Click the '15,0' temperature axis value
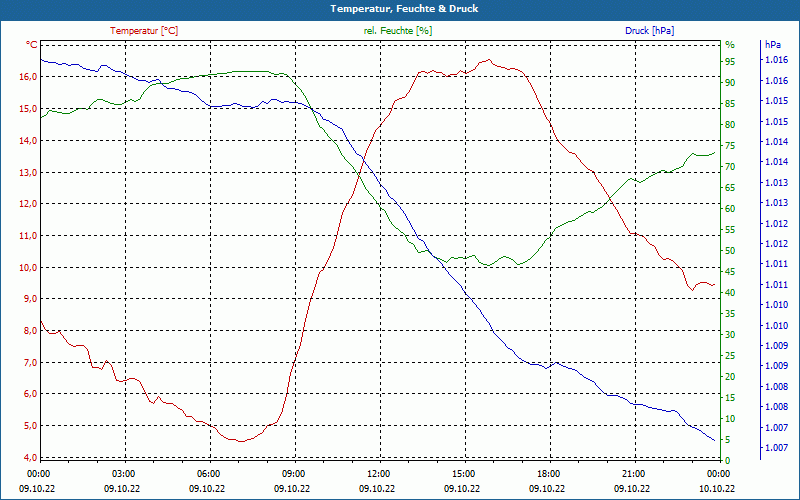This screenshot has width=800, height=500. [29, 109]
